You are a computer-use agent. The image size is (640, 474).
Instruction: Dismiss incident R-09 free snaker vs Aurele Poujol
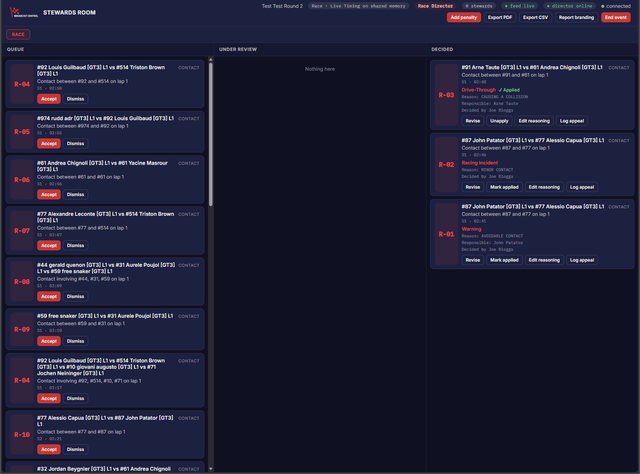pos(76,341)
